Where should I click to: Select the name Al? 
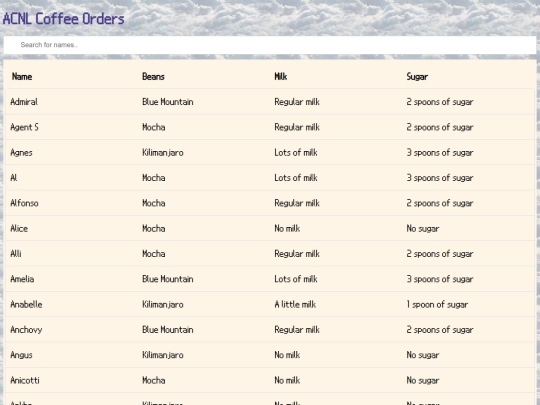click(14, 178)
